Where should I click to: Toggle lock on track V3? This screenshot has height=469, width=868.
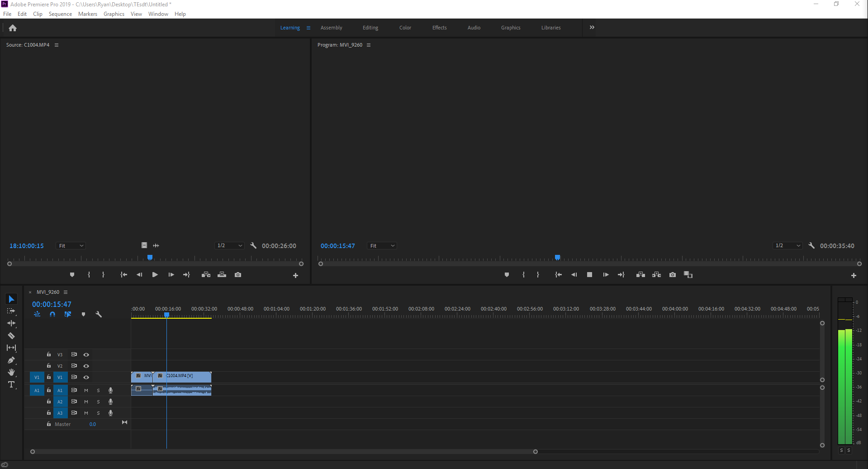pyautogui.click(x=49, y=354)
